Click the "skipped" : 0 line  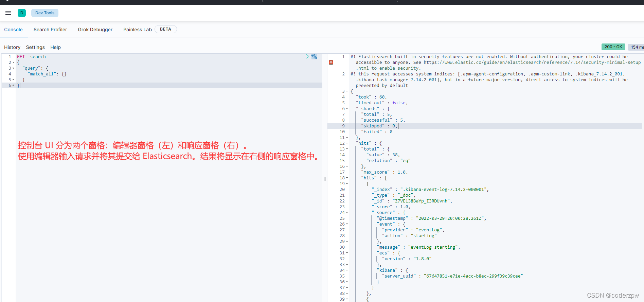(x=379, y=126)
